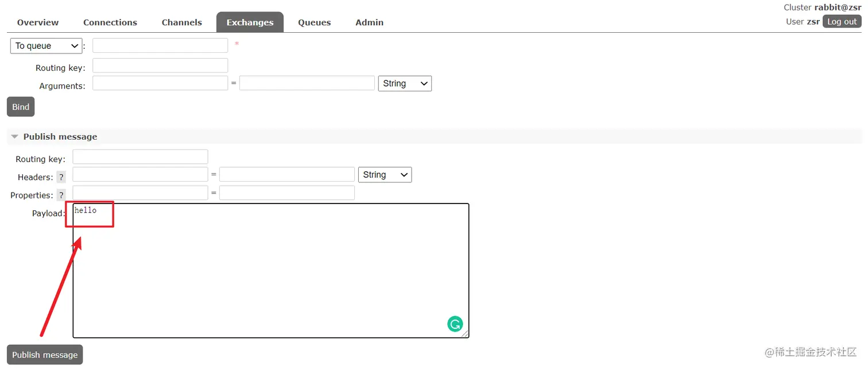Image resolution: width=868 pixels, height=369 pixels.
Task: Click the Publish message button
Action: pyautogui.click(x=45, y=355)
